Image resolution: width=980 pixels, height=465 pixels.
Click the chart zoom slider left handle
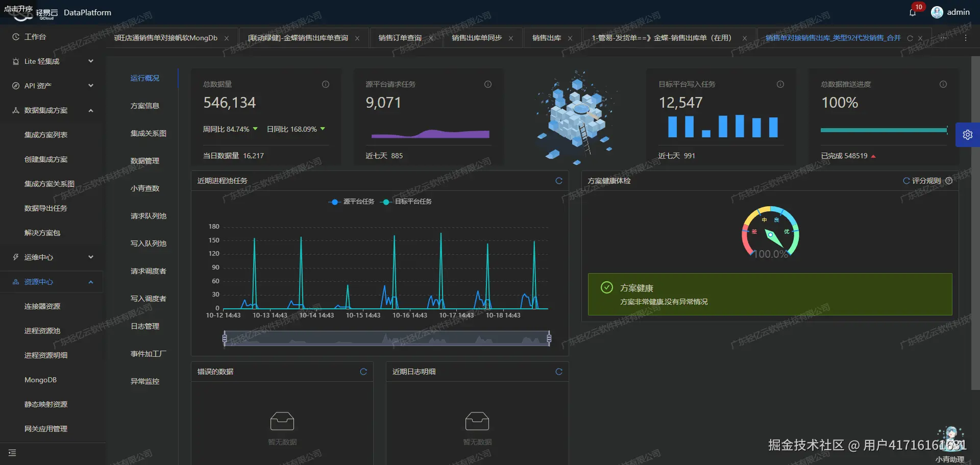[x=225, y=338]
